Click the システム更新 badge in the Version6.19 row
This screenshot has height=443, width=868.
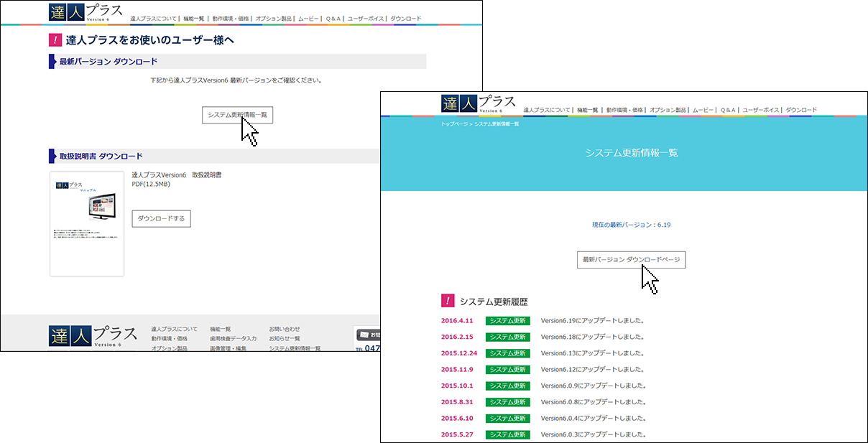pyautogui.click(x=507, y=321)
